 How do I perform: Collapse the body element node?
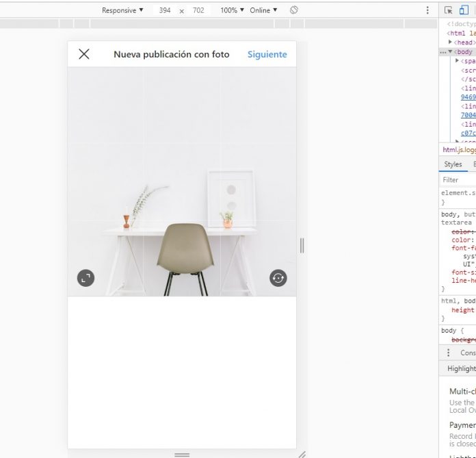coord(451,51)
